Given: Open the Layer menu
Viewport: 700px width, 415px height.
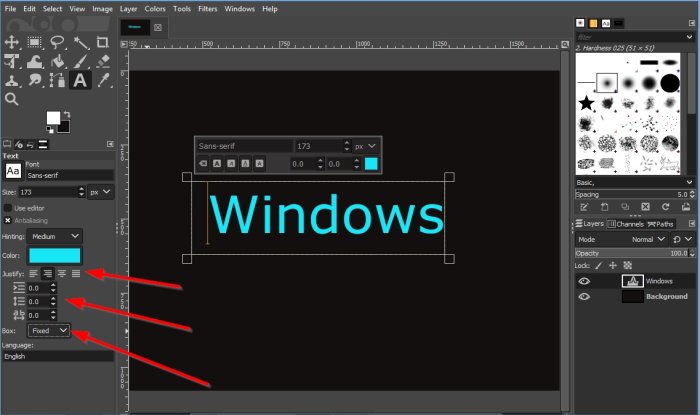Looking at the screenshot, I should pos(128,8).
